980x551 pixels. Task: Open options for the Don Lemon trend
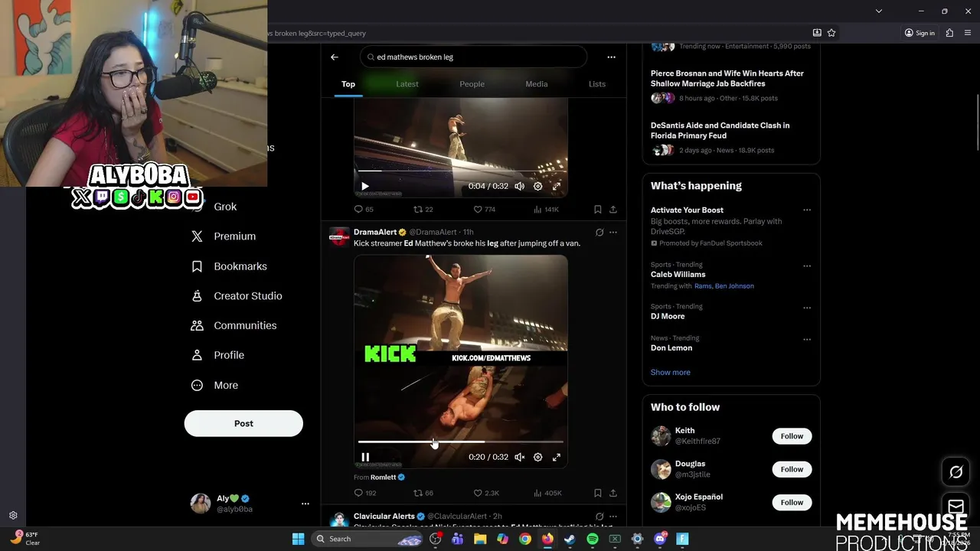click(807, 339)
